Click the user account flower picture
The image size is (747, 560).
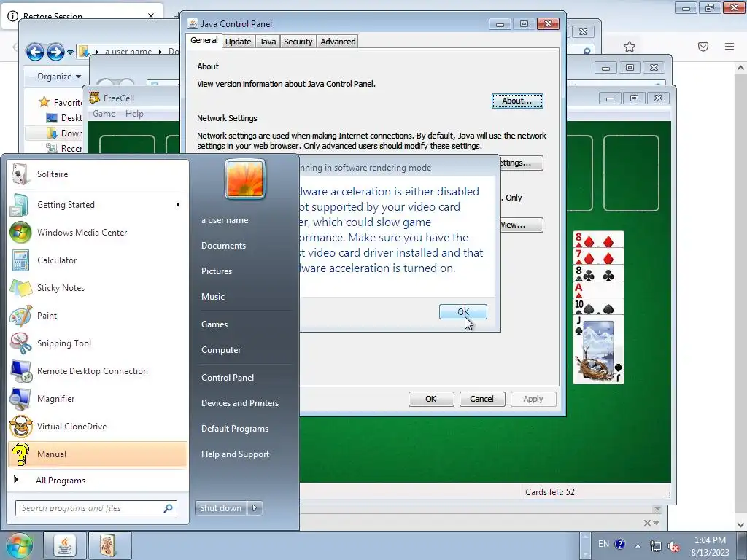(245, 179)
